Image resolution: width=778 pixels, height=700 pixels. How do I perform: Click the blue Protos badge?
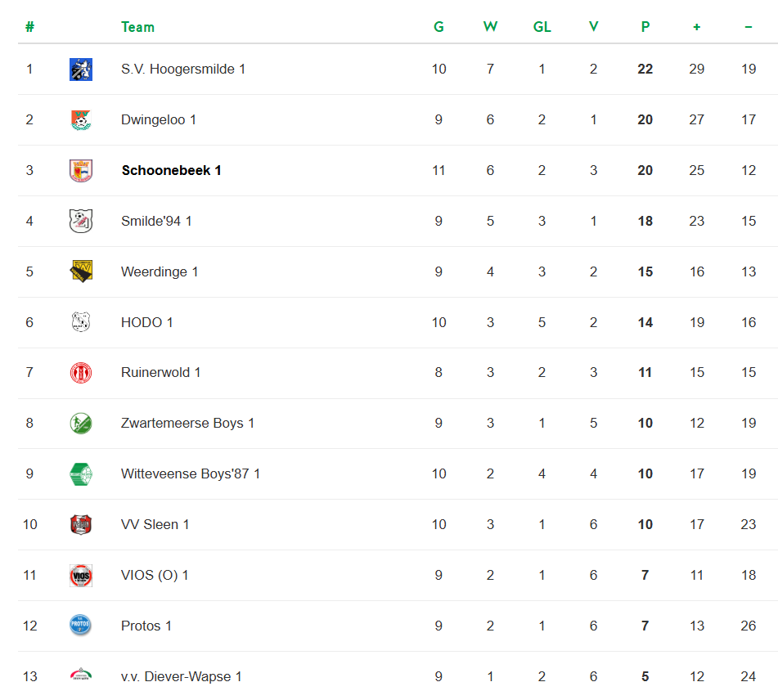point(81,626)
